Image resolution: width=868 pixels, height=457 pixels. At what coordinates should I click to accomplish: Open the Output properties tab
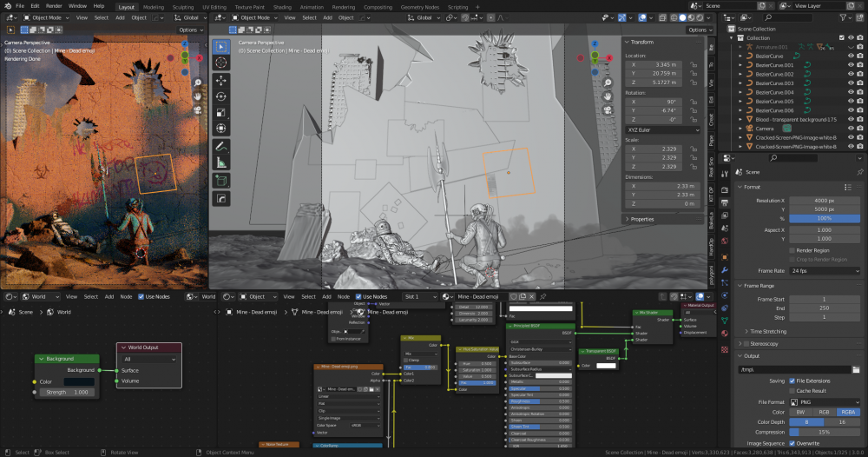(x=725, y=202)
